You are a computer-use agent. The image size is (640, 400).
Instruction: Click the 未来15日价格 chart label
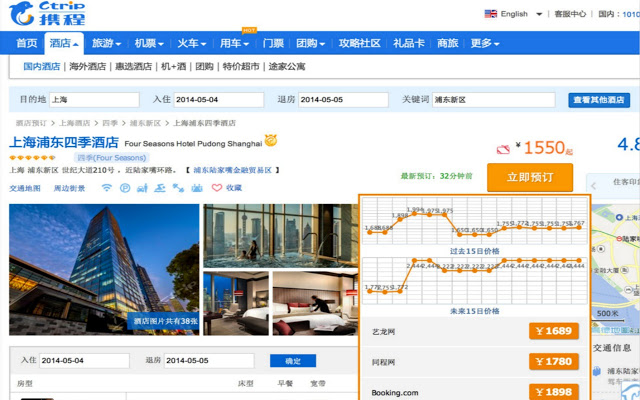tap(475, 311)
